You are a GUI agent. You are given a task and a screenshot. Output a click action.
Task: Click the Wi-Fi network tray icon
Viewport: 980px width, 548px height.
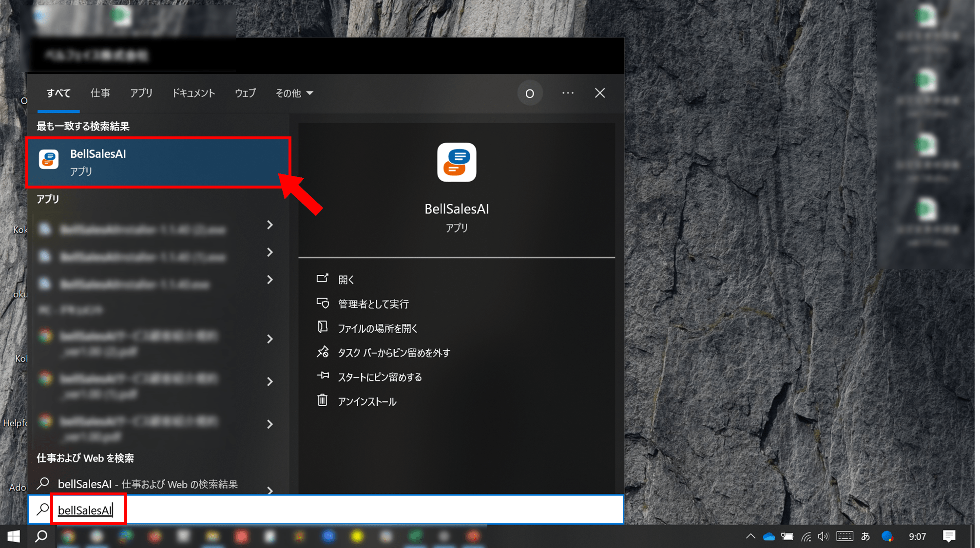pos(806,536)
